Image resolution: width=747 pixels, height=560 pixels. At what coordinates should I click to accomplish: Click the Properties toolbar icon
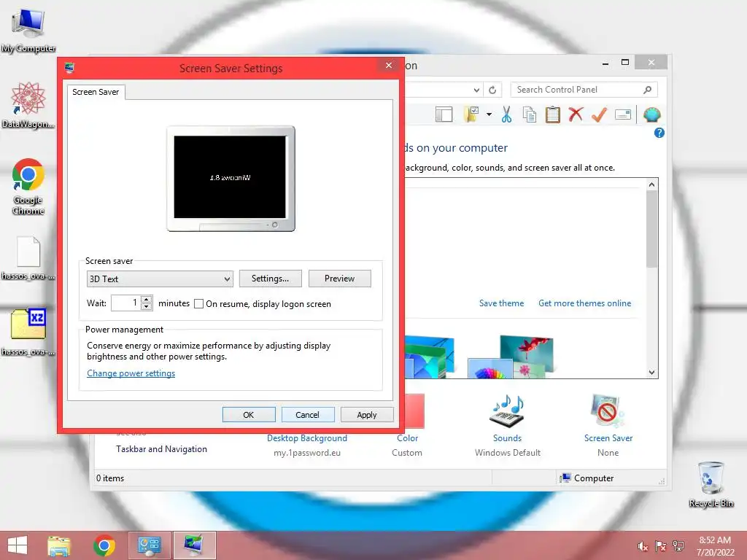click(623, 114)
